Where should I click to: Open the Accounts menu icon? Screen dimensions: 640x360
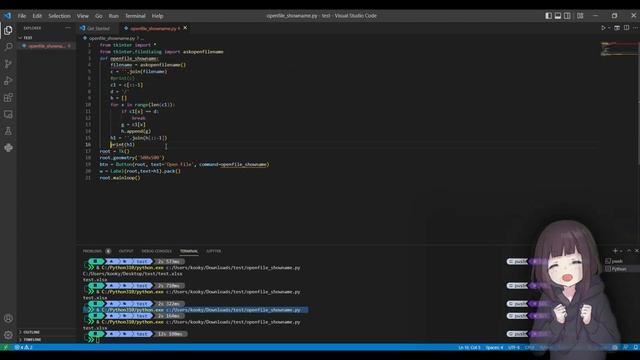click(x=8, y=318)
